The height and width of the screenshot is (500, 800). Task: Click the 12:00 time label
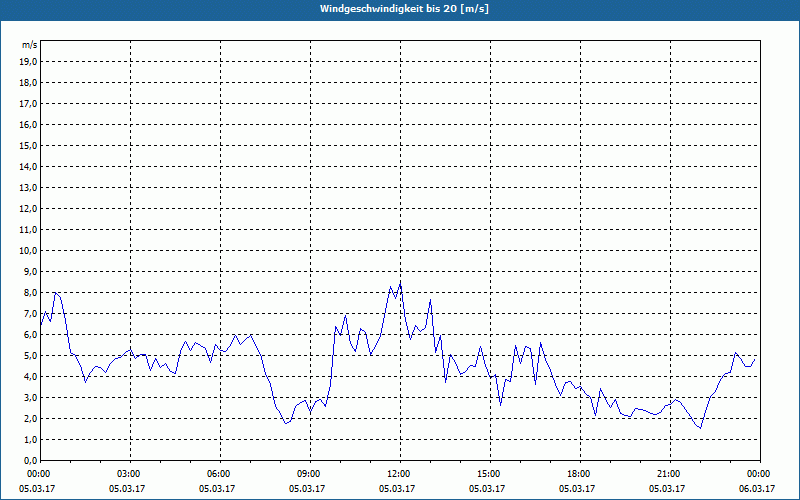point(400,474)
